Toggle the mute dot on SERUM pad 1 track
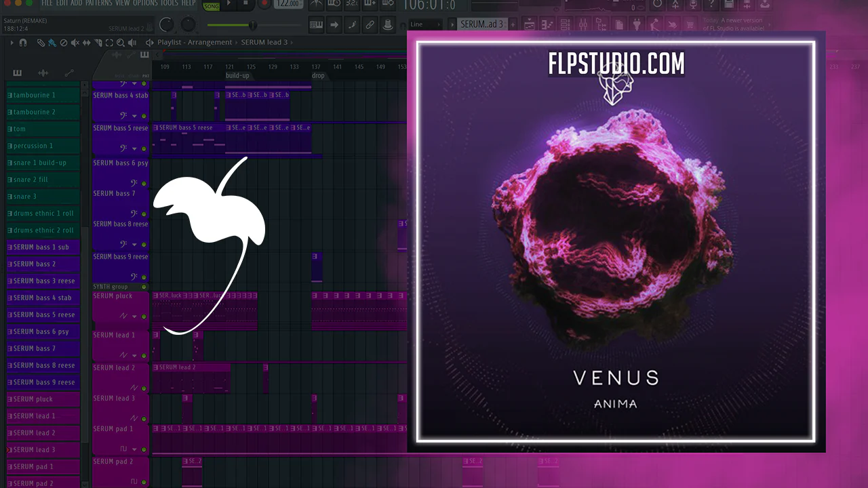 click(144, 449)
